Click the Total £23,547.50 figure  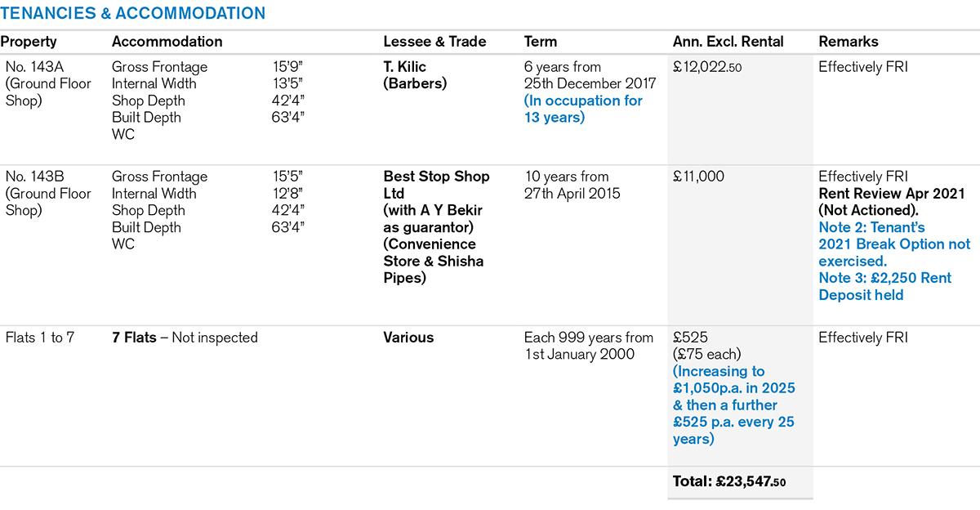[729, 482]
